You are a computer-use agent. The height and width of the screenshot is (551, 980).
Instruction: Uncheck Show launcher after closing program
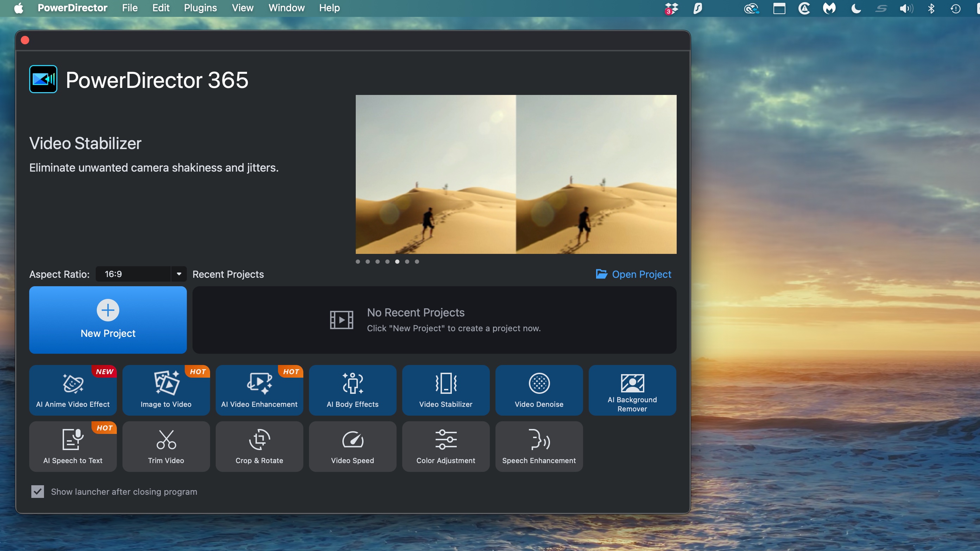[x=37, y=491]
